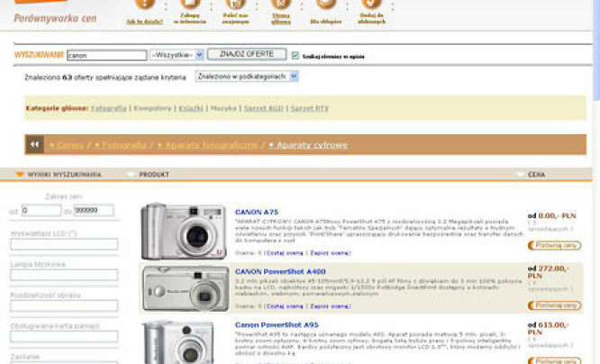Click the minimum price 'od' field
This screenshot has width=600, height=364.
tap(41, 211)
